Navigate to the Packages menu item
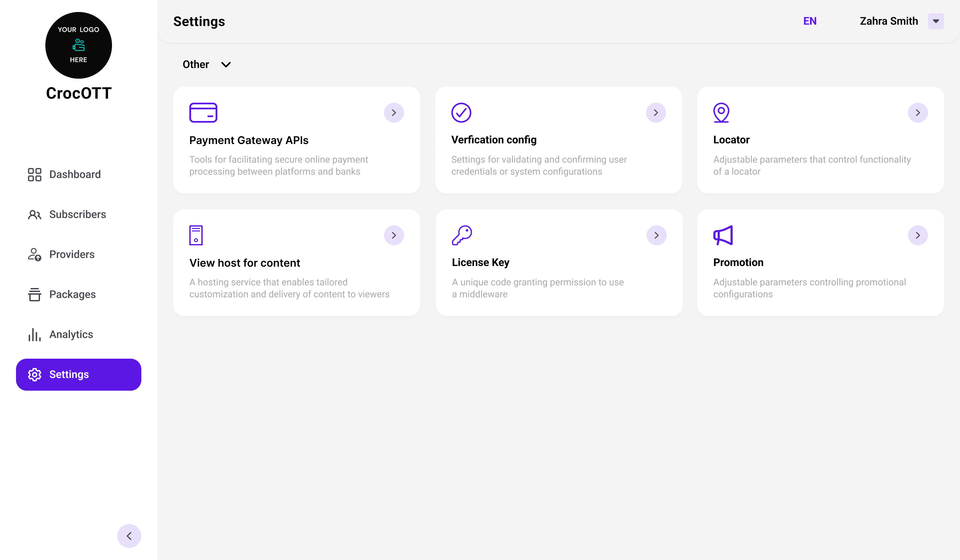 [x=72, y=294]
